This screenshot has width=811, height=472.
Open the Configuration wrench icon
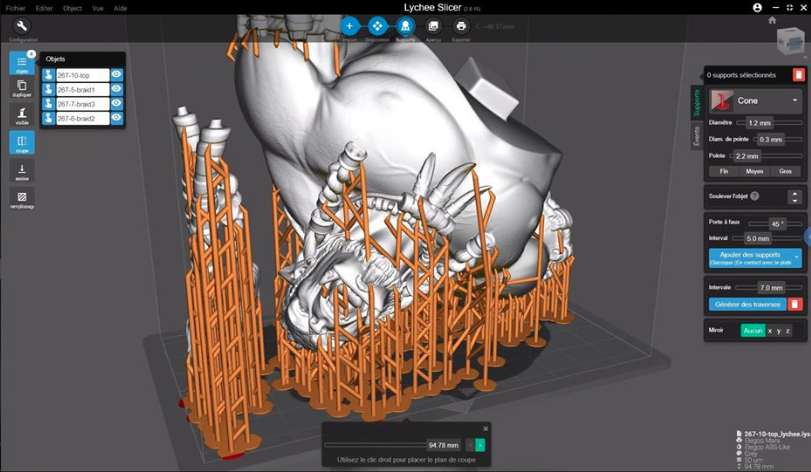(22, 26)
